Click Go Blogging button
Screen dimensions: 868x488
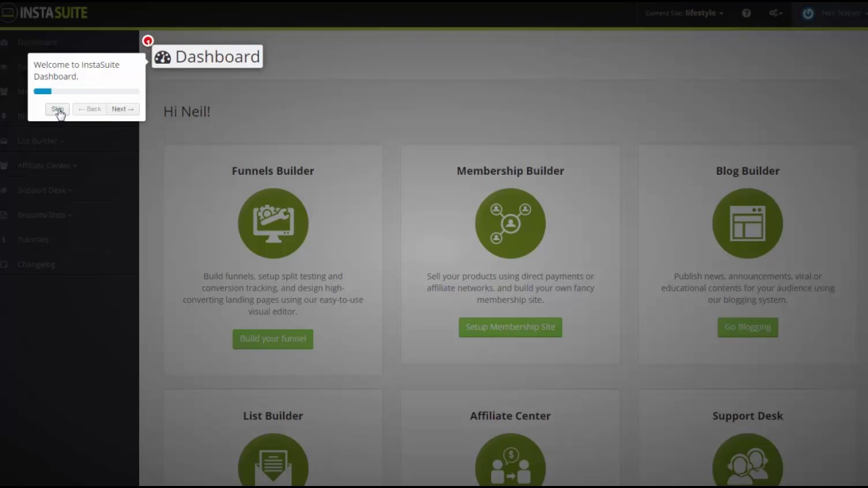[748, 327]
